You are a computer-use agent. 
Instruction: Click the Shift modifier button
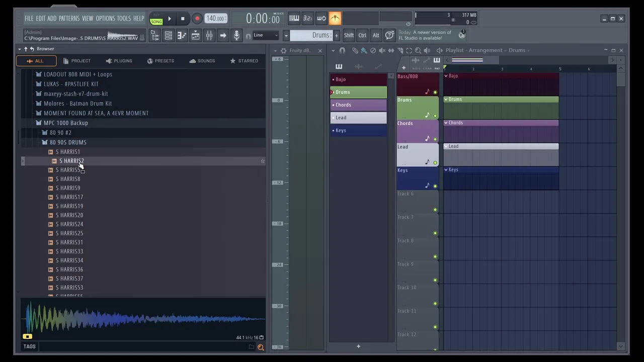pos(349,35)
